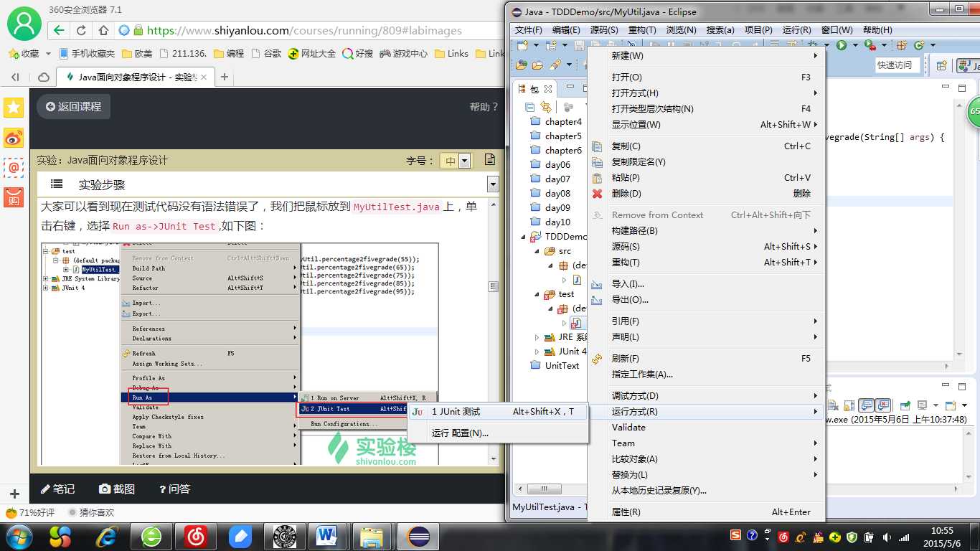Click 复制(C) in the context menu
The image size is (980, 551).
click(x=707, y=146)
